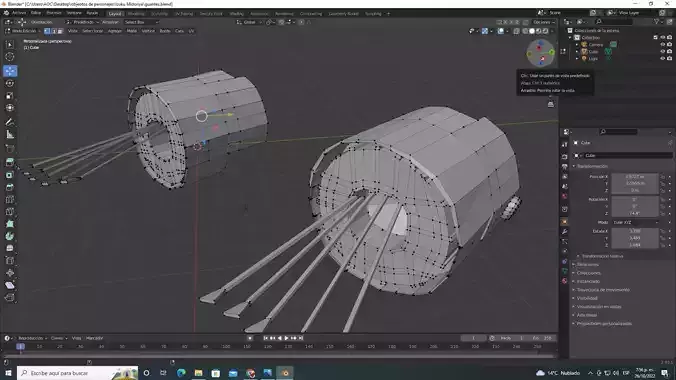The height and width of the screenshot is (380, 676).
Task: Open the Object Data green triangle tab
Action: click(x=564, y=271)
